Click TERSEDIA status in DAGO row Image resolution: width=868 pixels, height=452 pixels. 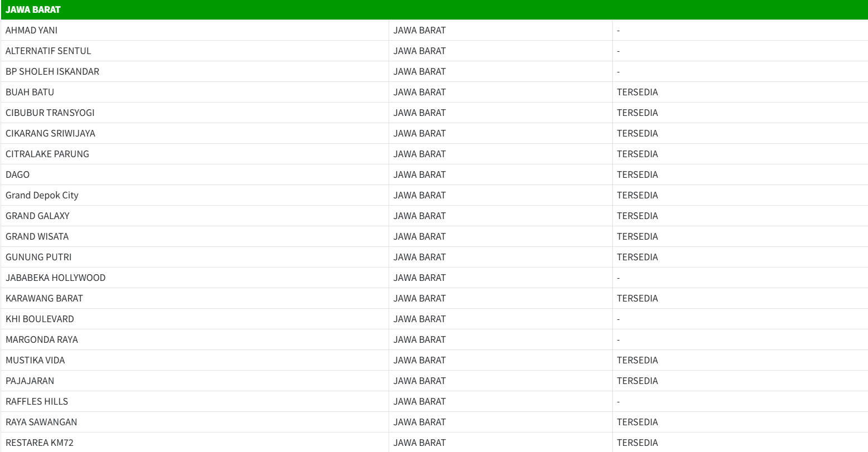[637, 174]
